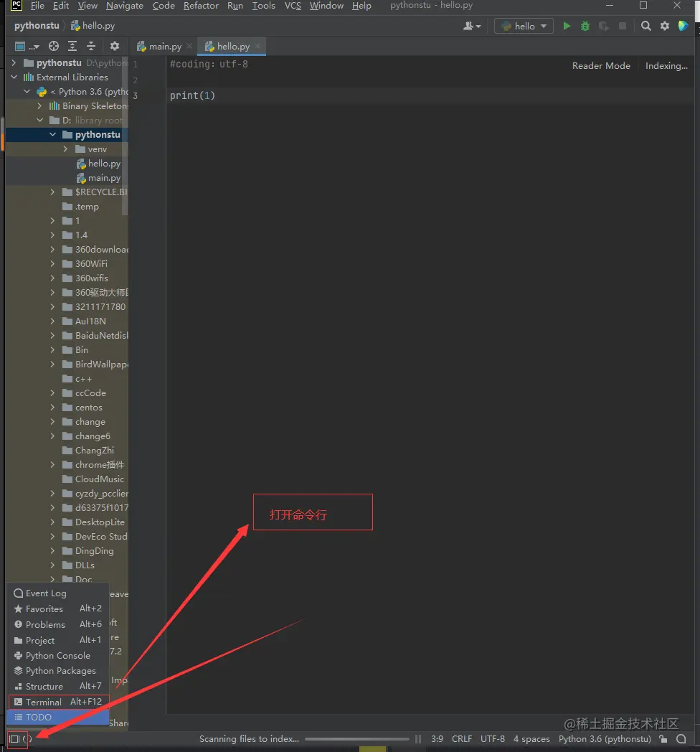Click the 4 spaces indent widget
700x752 pixels.
[x=531, y=739]
